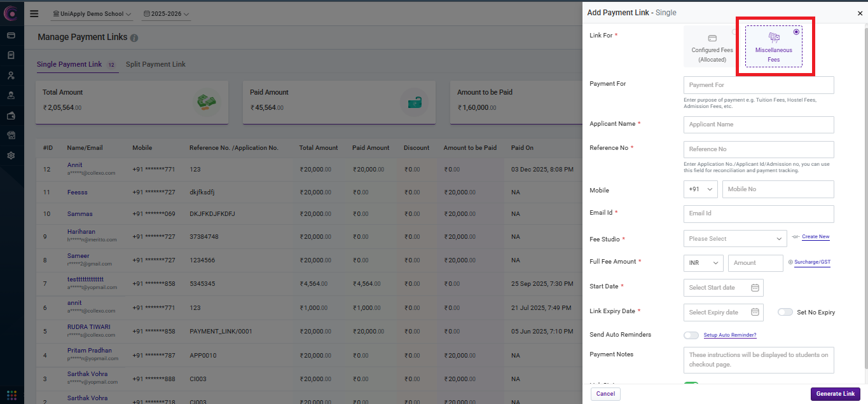Click the info icon beside Manage Payment Links
This screenshot has width=868, height=404.
coord(134,38)
